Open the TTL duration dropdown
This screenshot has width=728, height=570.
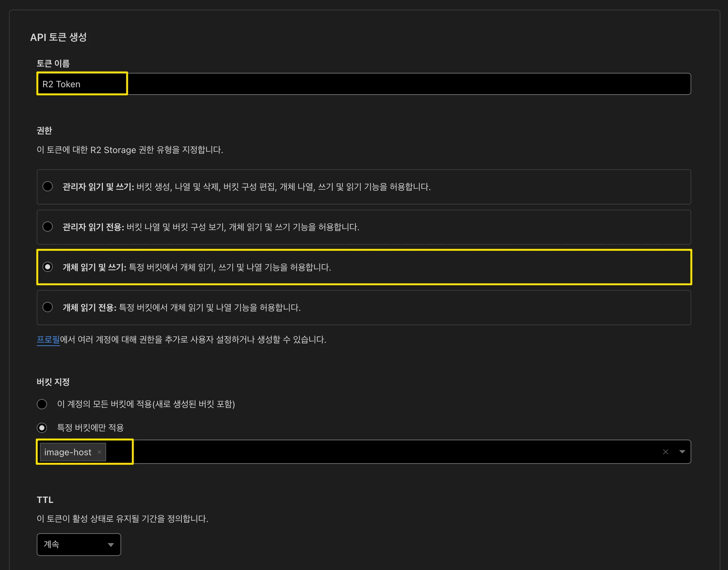tap(79, 544)
